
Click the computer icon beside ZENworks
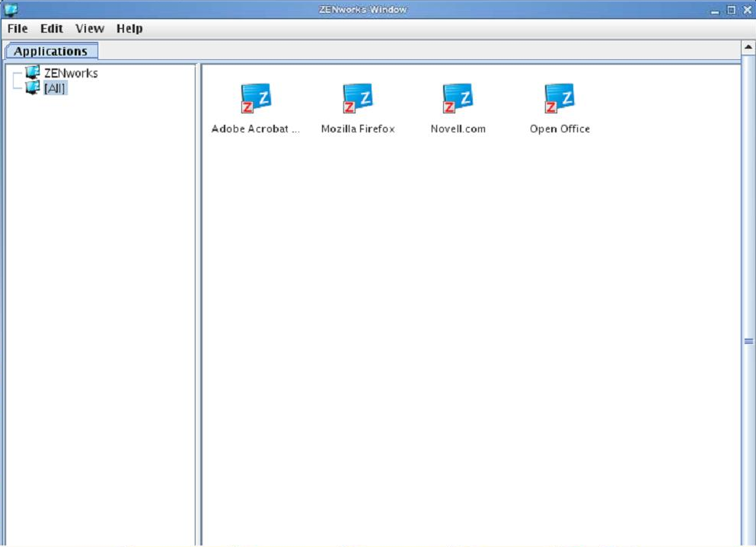pos(33,72)
